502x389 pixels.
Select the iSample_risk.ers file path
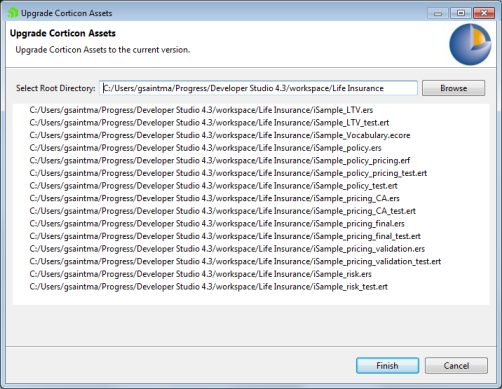200,274
